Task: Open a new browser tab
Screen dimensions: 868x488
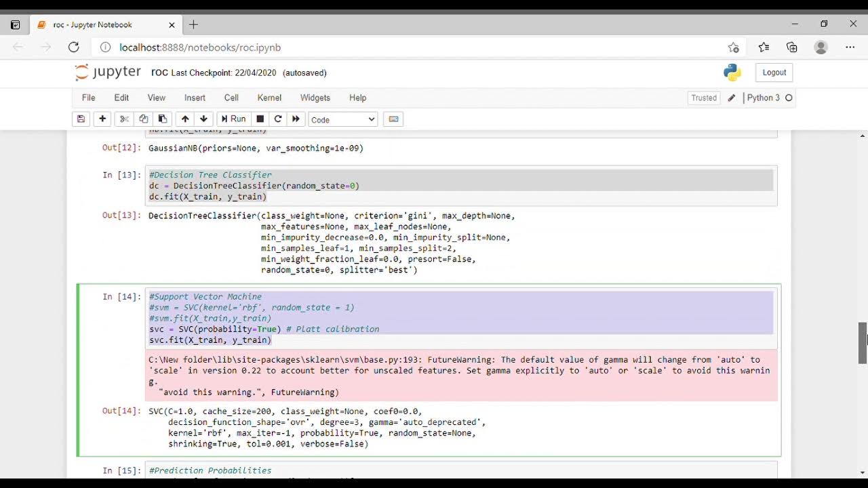Action: tap(193, 24)
